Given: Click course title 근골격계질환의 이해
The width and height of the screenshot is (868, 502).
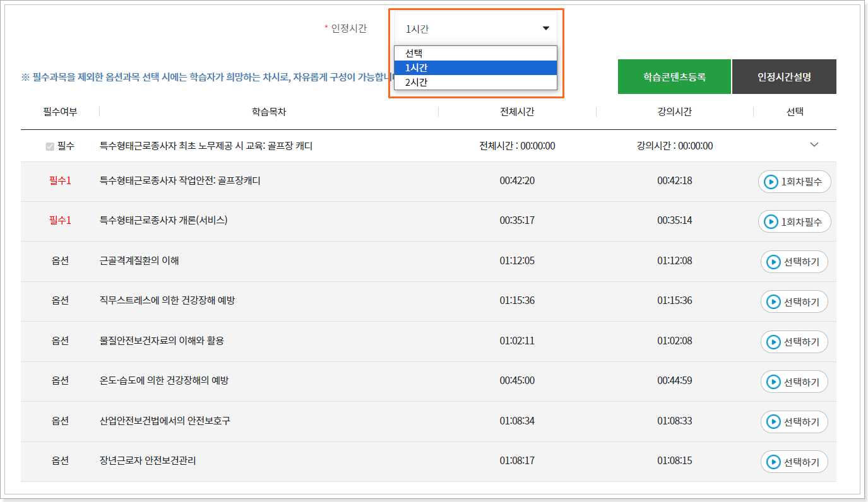Looking at the screenshot, I should 140,260.
